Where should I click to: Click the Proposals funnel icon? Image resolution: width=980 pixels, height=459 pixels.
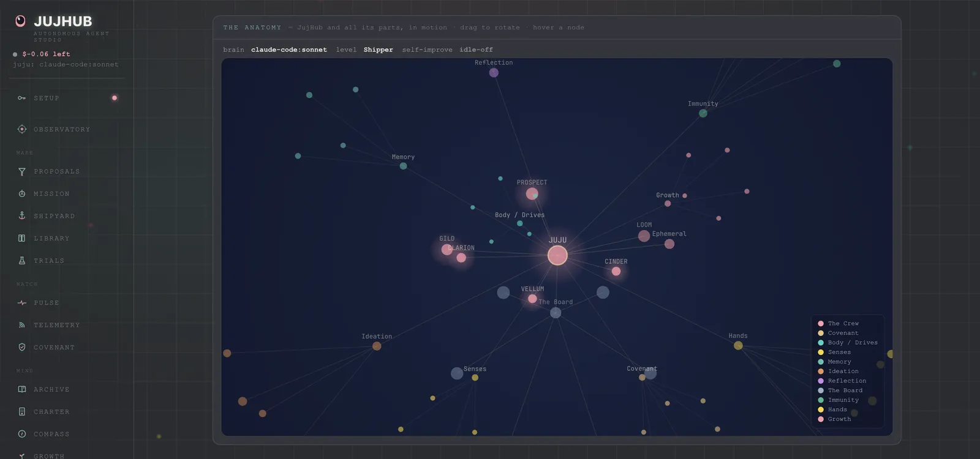22,172
